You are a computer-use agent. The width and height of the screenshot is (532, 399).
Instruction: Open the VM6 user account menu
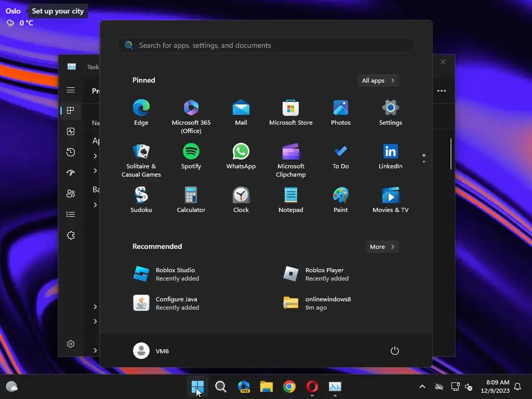tap(151, 351)
